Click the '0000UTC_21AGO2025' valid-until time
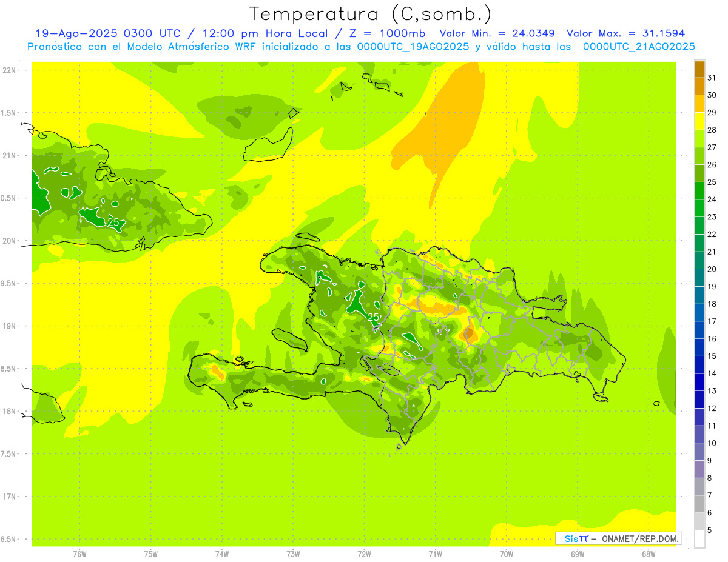This screenshot has height=562, width=728. pos(639,46)
